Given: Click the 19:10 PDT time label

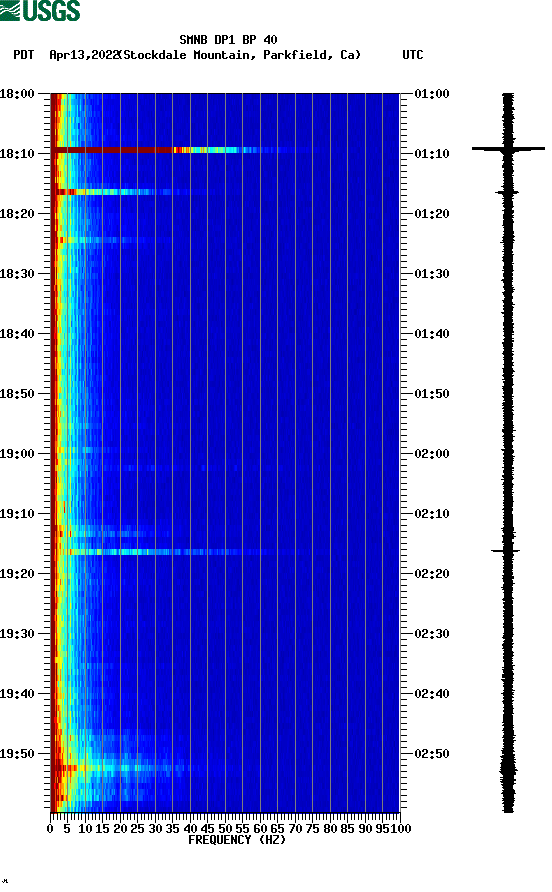Looking at the screenshot, I should 17,514.
